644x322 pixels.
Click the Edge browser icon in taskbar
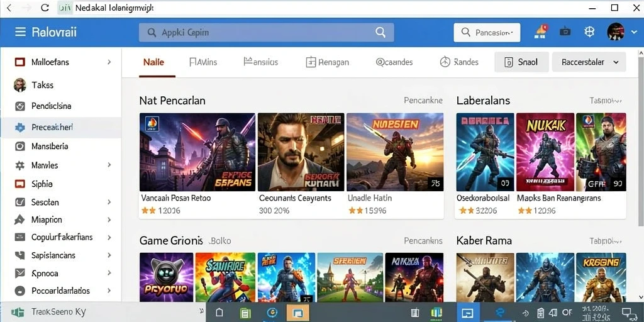(499, 313)
